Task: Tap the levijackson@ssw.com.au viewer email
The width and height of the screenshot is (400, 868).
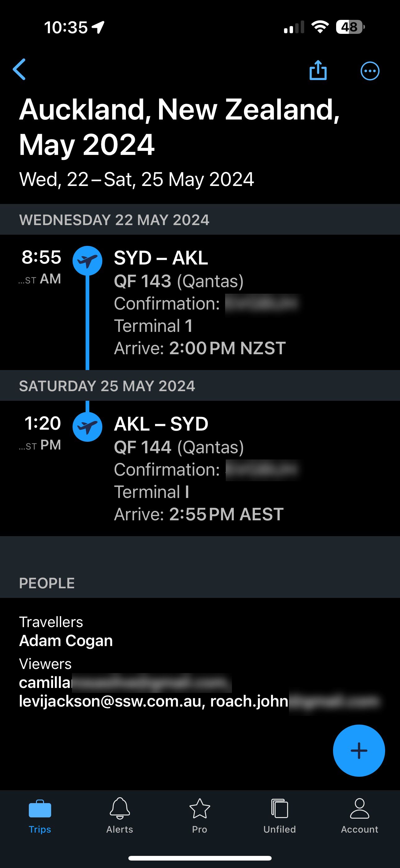Action: [x=110, y=701]
